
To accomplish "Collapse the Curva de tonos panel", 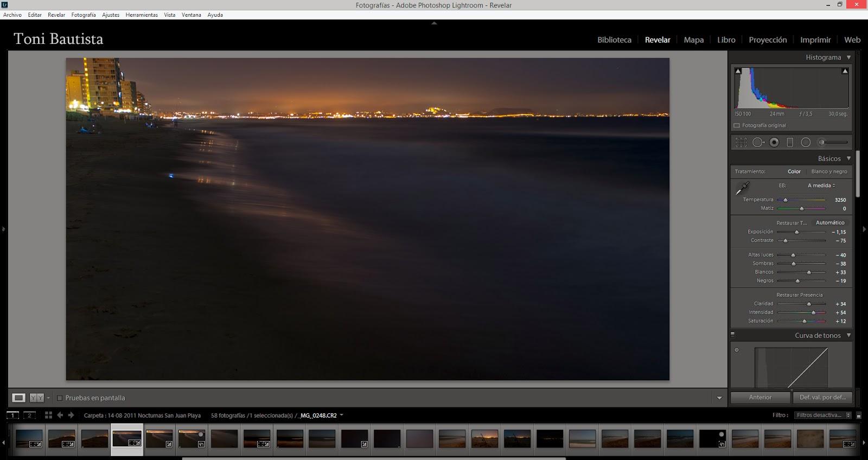I will click(849, 335).
